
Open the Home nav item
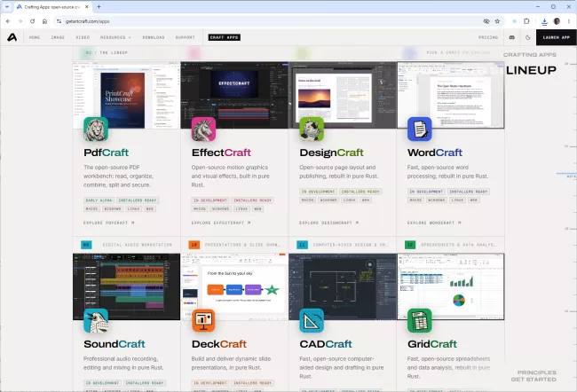[x=35, y=37]
